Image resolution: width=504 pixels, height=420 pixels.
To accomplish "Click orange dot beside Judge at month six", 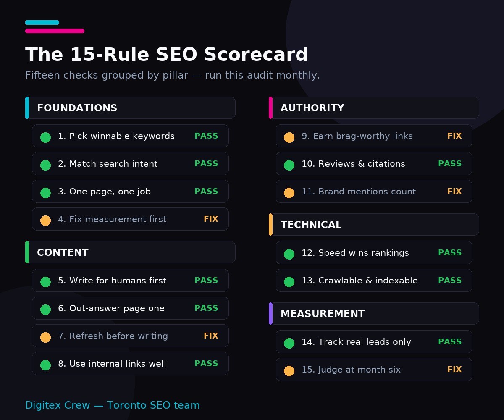I will pos(289,371).
